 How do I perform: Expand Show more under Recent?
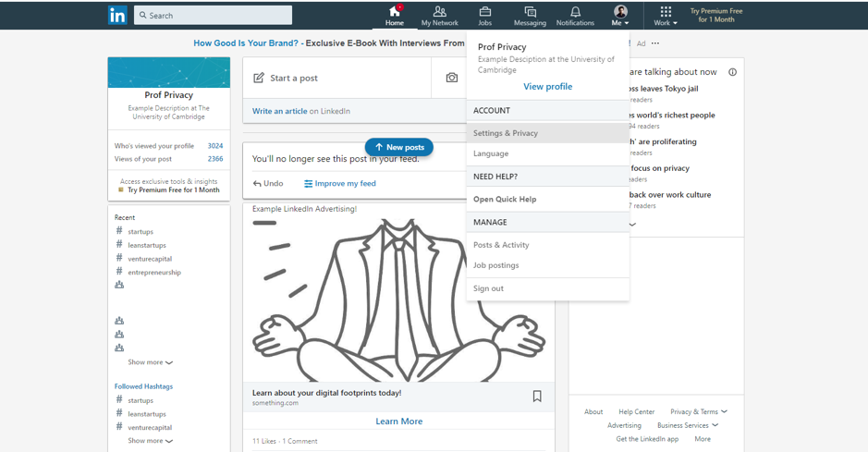pyautogui.click(x=150, y=362)
